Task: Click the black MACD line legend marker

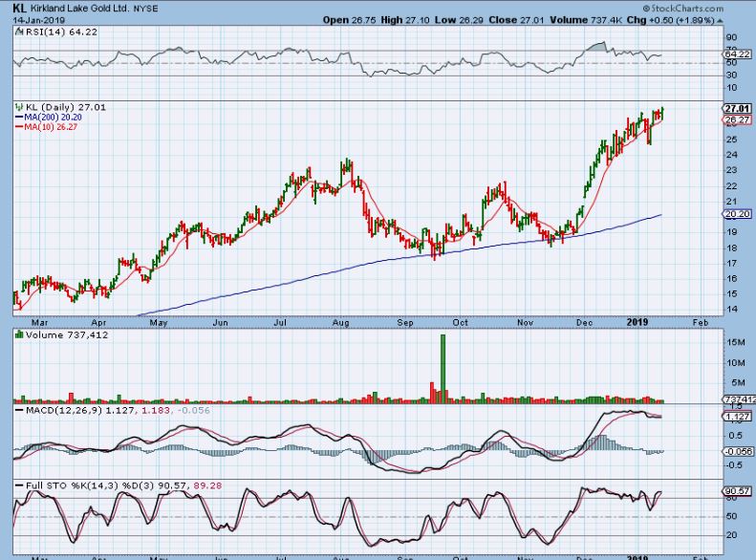Action: coord(18,409)
